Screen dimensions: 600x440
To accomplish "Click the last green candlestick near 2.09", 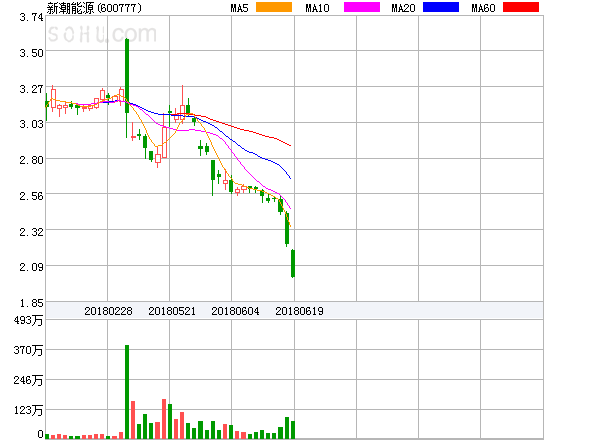I will [x=293, y=263].
